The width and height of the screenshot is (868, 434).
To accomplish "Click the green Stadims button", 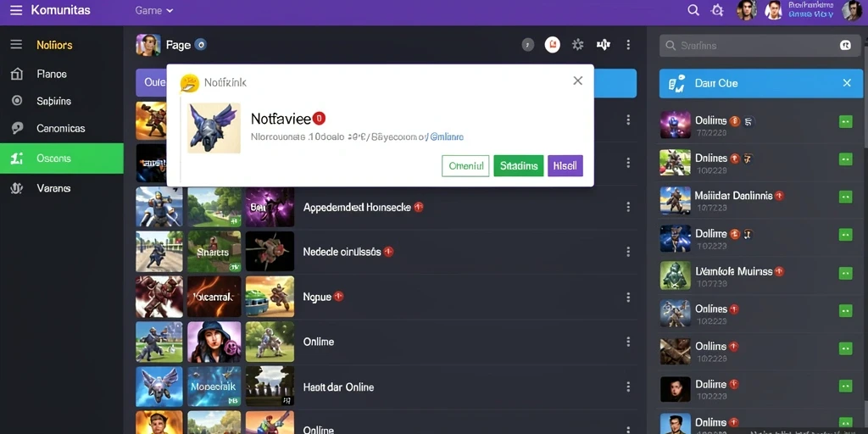I will [x=518, y=165].
